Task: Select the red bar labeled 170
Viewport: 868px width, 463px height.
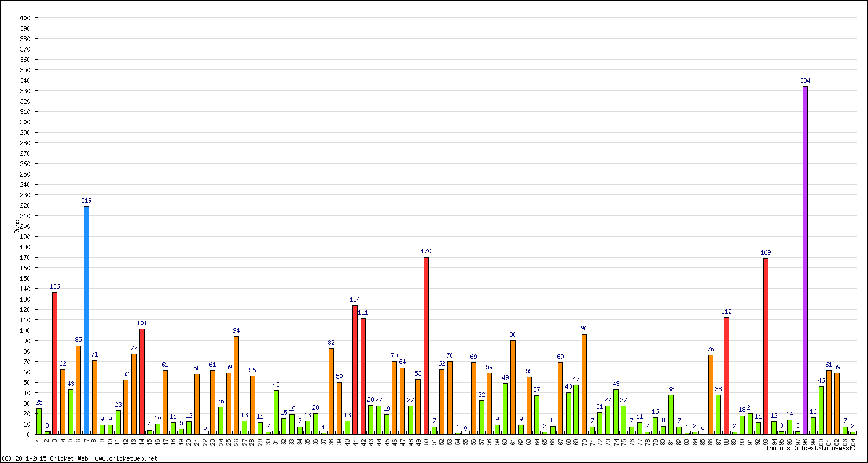Action: [426, 346]
